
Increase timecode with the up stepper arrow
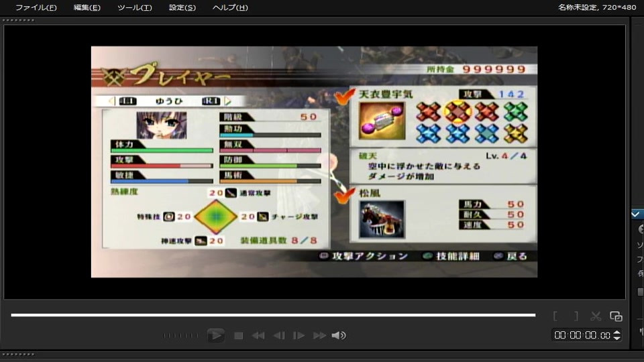616,333
